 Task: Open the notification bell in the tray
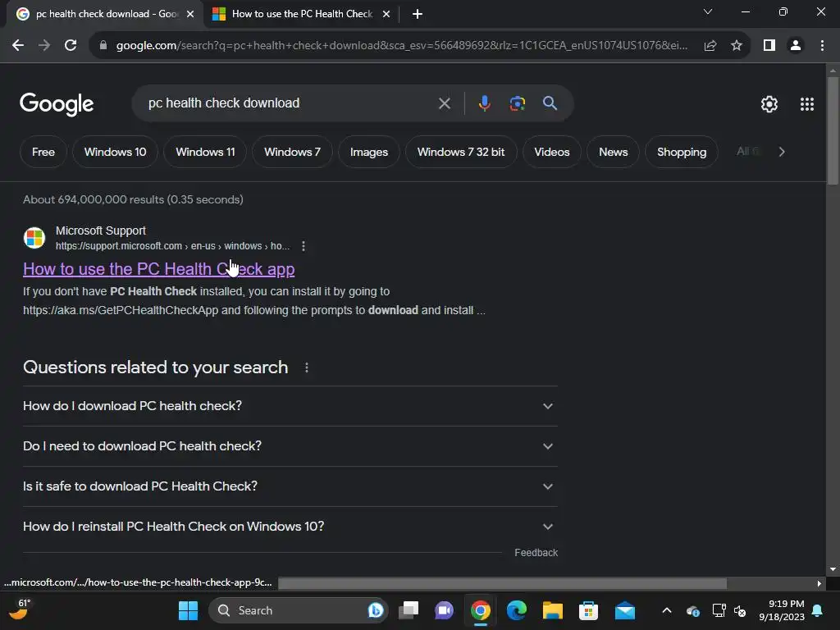coord(818,610)
